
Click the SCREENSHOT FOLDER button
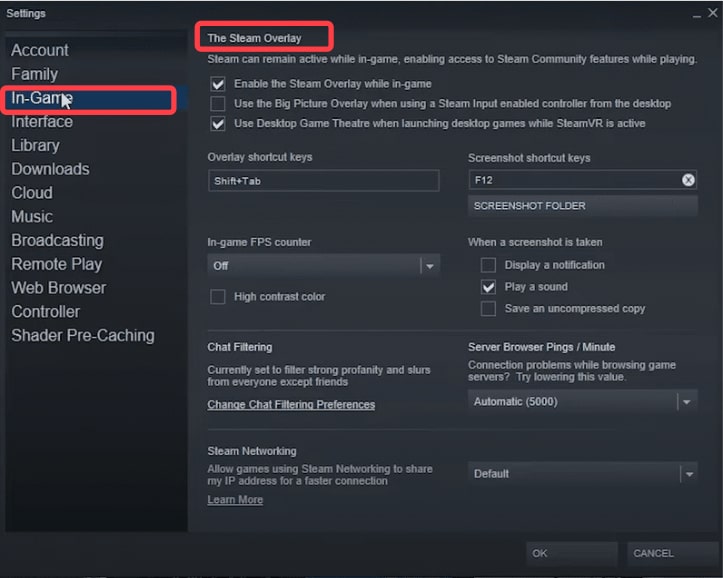click(x=582, y=206)
